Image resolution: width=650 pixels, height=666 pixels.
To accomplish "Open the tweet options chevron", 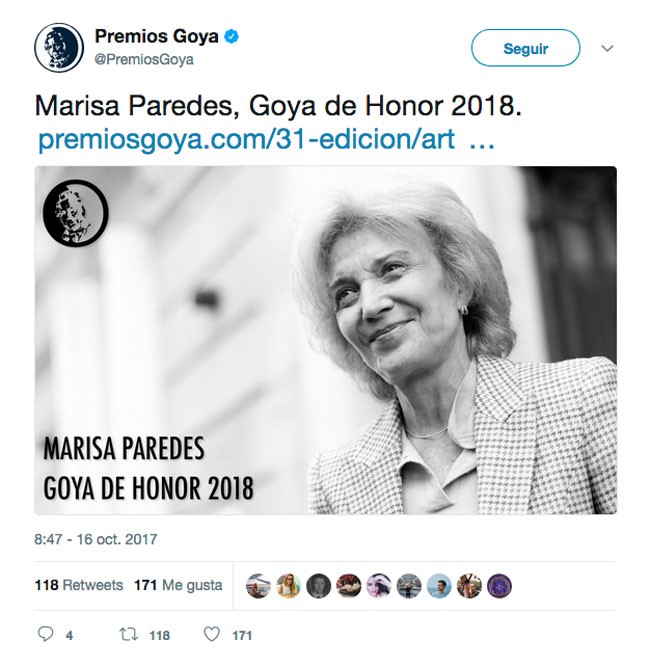I will tap(608, 48).
